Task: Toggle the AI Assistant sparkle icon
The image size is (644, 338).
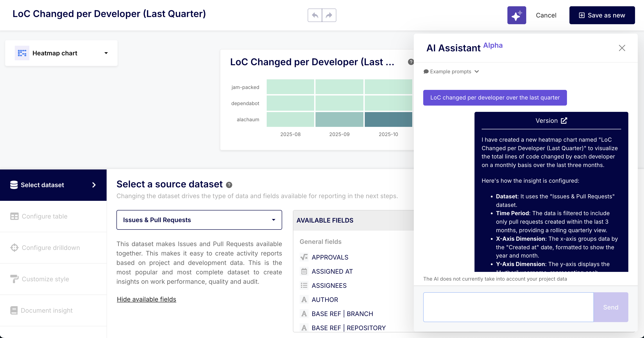Action: (x=517, y=15)
